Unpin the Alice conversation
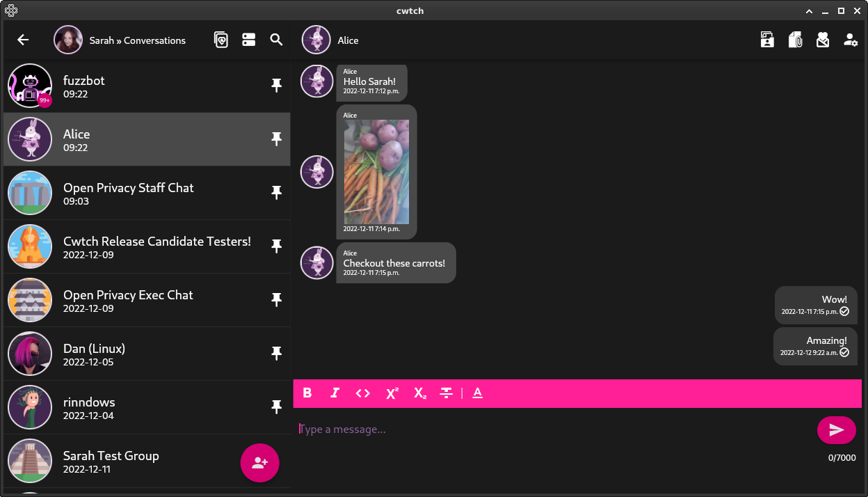The image size is (868, 497). (x=277, y=139)
